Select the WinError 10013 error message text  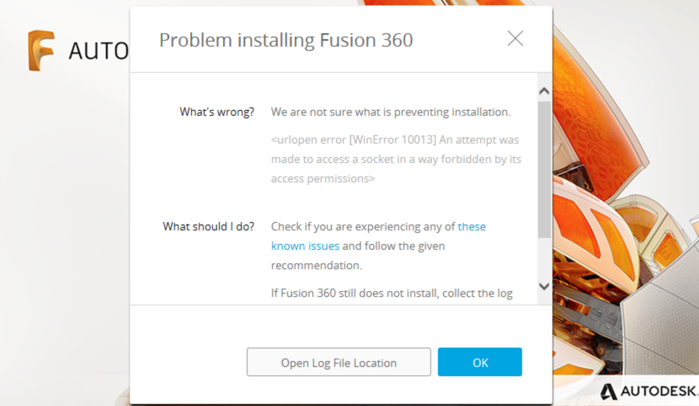click(396, 159)
